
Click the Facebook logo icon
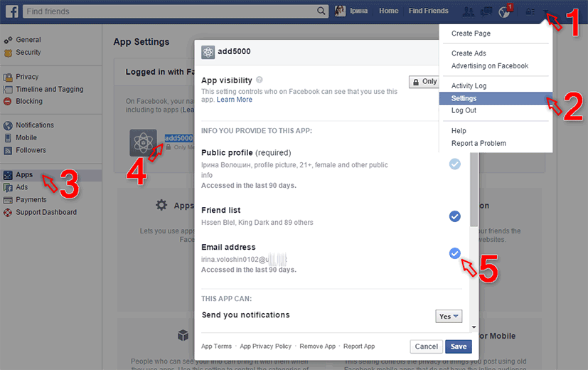point(12,11)
